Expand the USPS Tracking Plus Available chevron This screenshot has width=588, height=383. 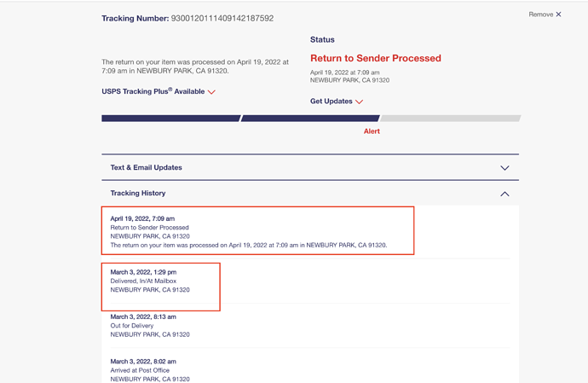click(211, 92)
